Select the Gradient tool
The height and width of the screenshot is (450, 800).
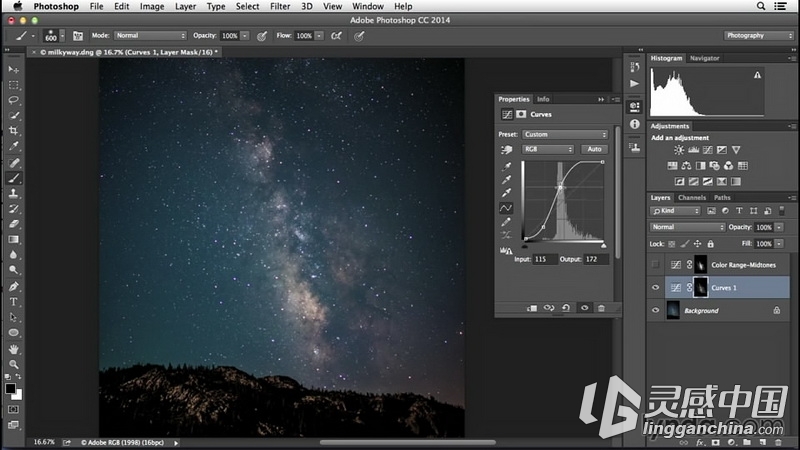tap(14, 239)
